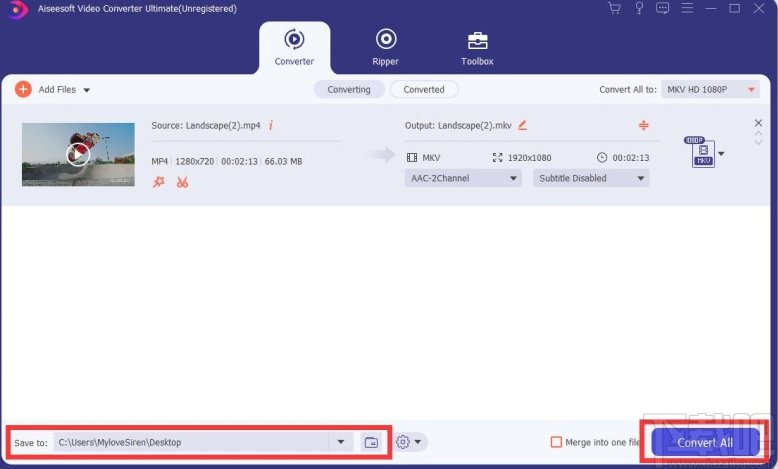The height and width of the screenshot is (469, 778).
Task: Enable Merge into one file checkbox
Action: click(x=556, y=442)
